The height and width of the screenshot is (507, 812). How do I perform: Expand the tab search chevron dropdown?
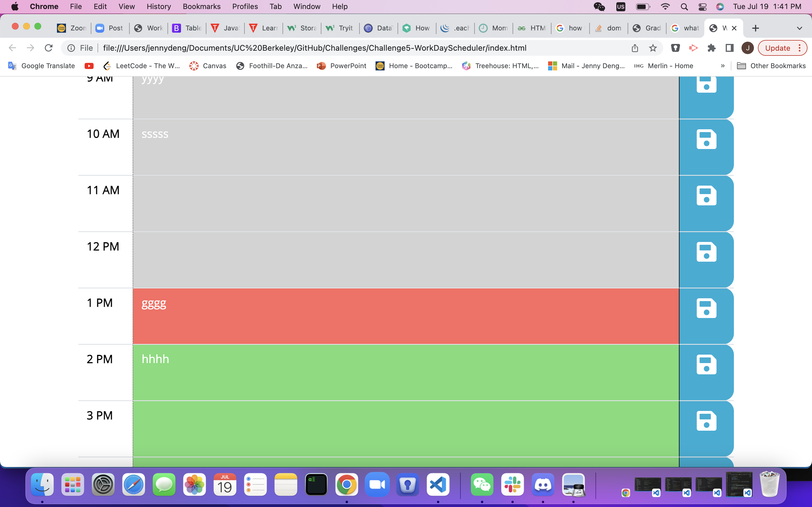[799, 28]
